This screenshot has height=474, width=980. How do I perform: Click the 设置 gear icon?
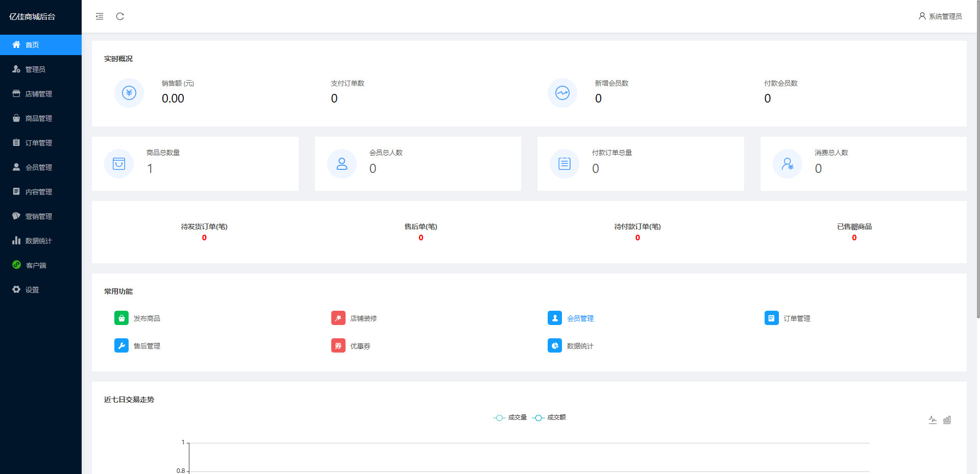[x=16, y=289]
